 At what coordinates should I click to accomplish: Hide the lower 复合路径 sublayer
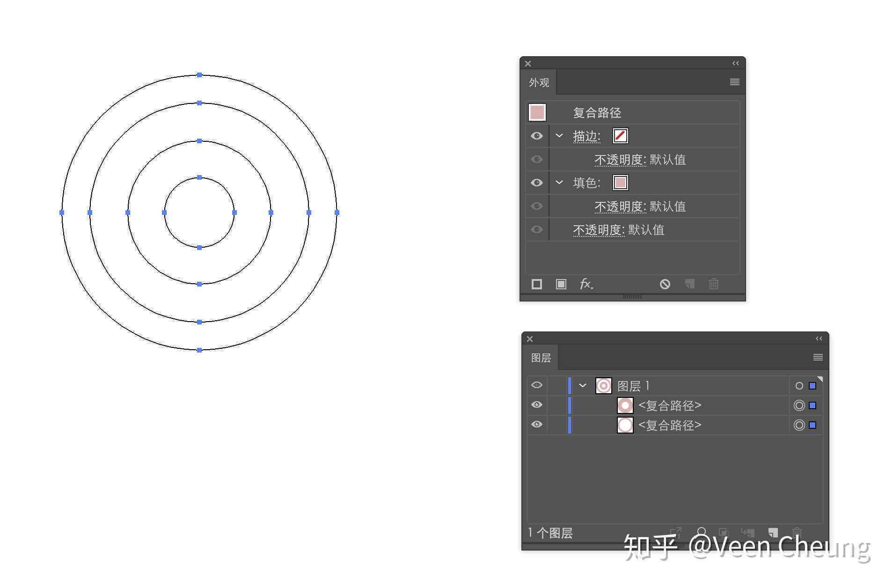(537, 424)
